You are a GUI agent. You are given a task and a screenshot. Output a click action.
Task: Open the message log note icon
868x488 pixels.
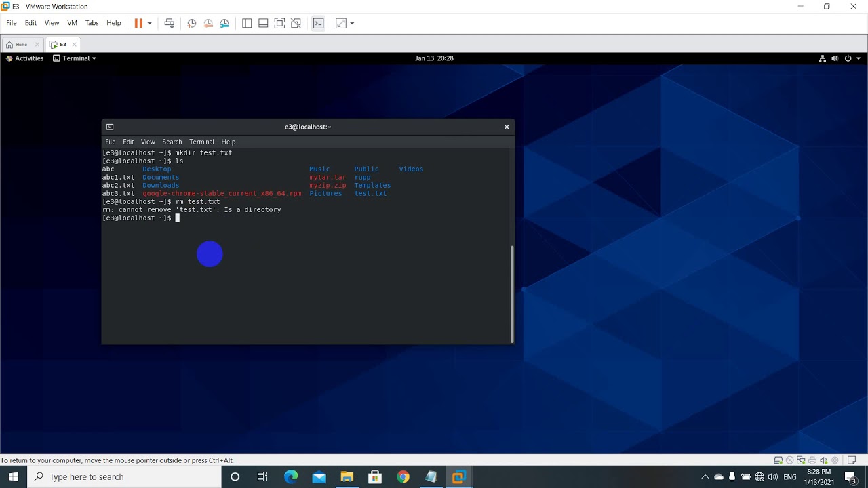tap(852, 460)
